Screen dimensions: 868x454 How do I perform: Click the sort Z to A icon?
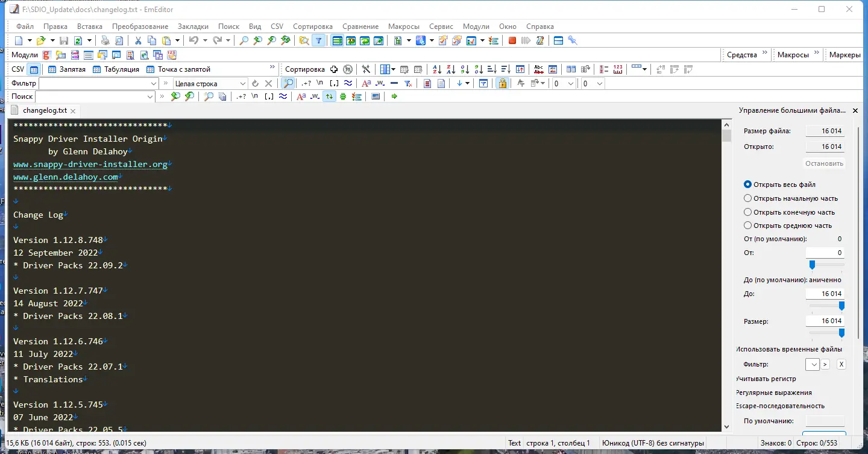click(x=451, y=69)
